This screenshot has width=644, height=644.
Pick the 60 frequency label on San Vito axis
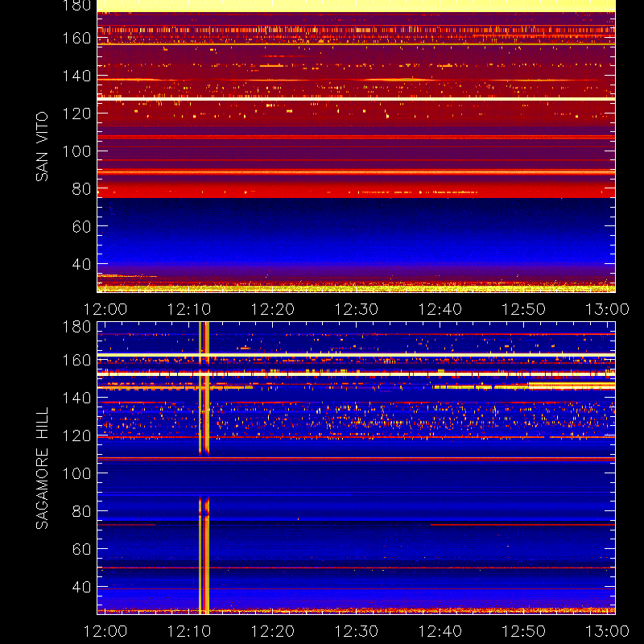coord(81,226)
